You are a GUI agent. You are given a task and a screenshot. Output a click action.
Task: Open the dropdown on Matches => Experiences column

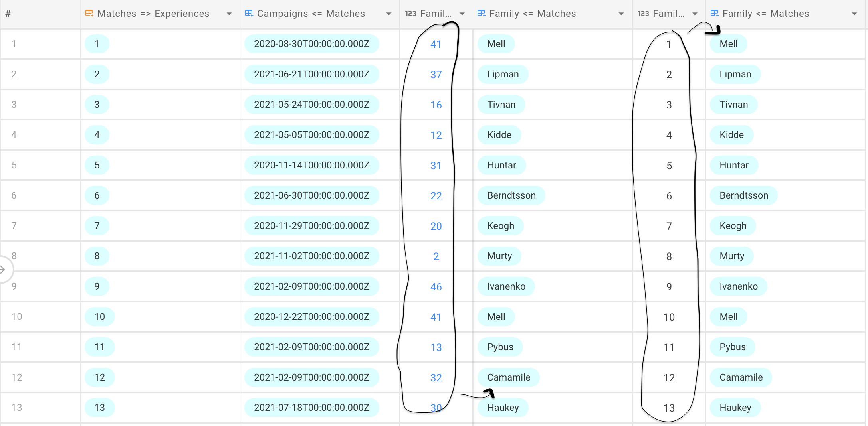[x=229, y=13]
